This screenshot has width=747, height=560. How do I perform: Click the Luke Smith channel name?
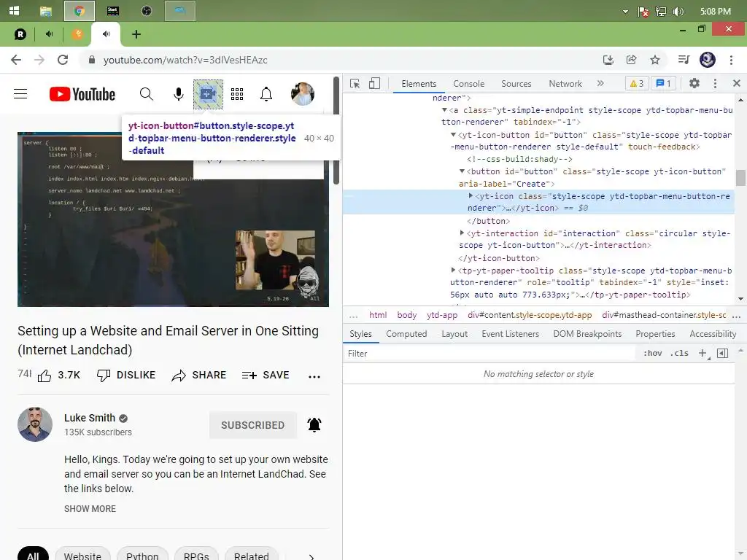tap(90, 418)
